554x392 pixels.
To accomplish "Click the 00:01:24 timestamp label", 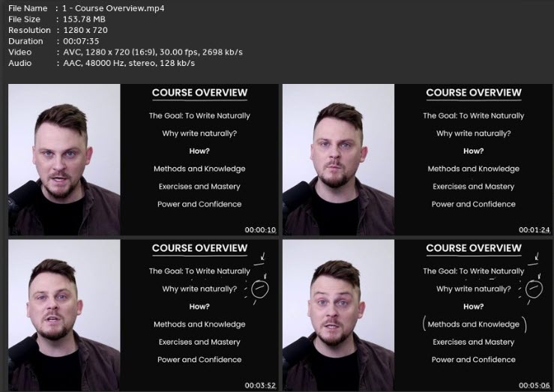I will [x=535, y=230].
